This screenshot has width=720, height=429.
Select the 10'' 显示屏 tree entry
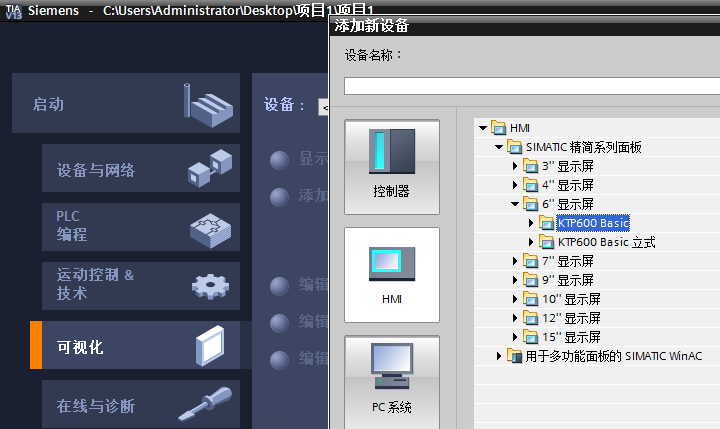[x=571, y=299]
